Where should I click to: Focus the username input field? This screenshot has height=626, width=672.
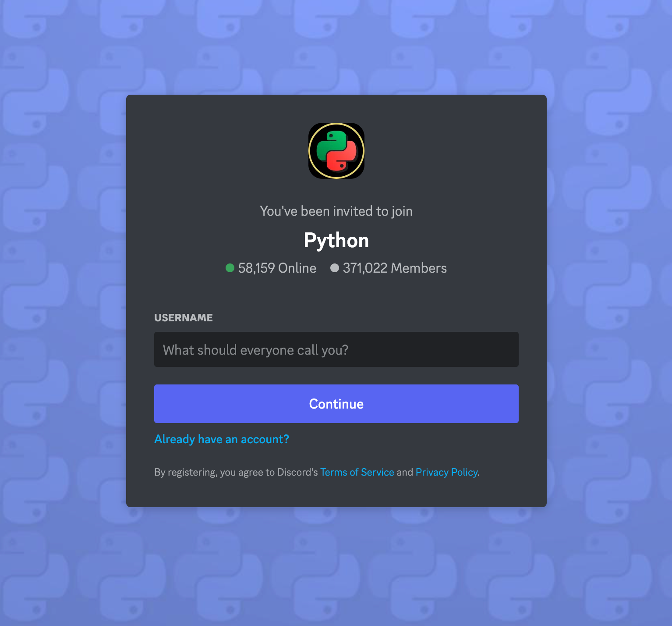(336, 349)
